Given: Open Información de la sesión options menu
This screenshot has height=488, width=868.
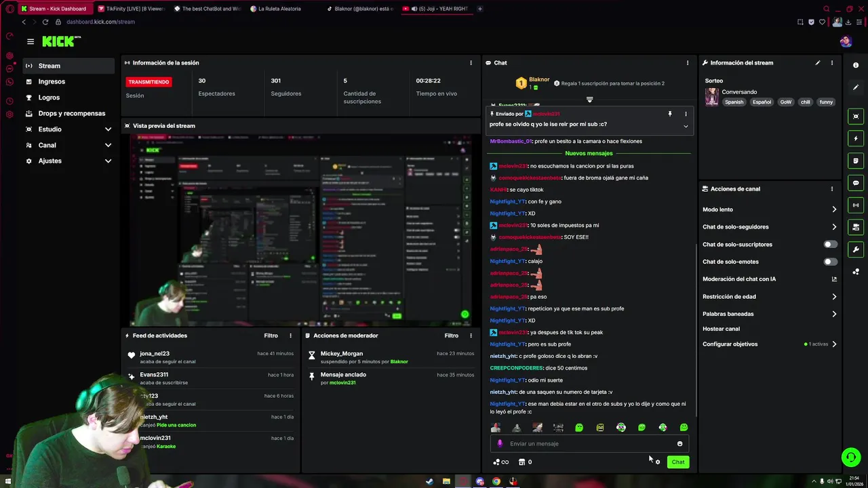Looking at the screenshot, I should coord(471,62).
